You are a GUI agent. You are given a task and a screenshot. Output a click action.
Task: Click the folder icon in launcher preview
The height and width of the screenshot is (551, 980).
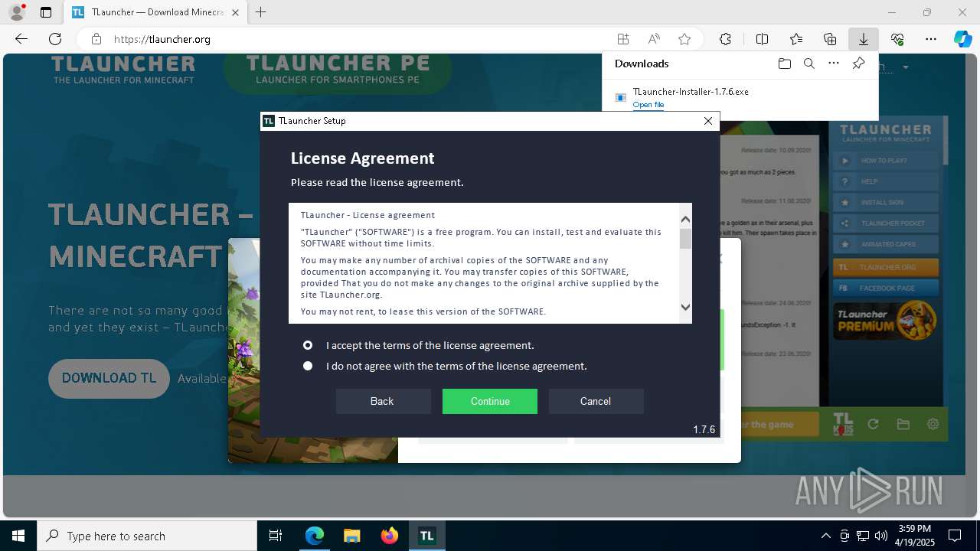pyautogui.click(x=903, y=424)
